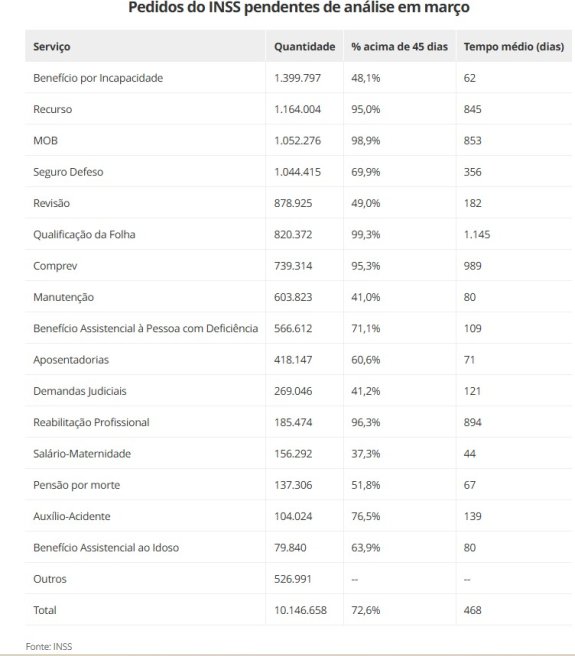
Task: Select the Recurso row label
Action: click(x=53, y=110)
